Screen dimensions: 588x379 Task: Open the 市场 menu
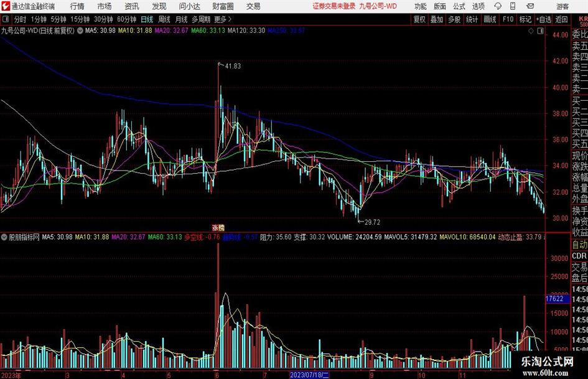tap(105, 6)
